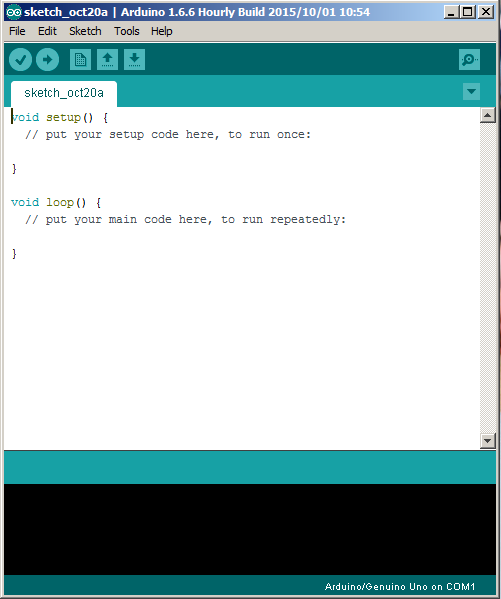This screenshot has height=599, width=501.
Task: Select the sketch_oct20a tab
Action: 64,93
